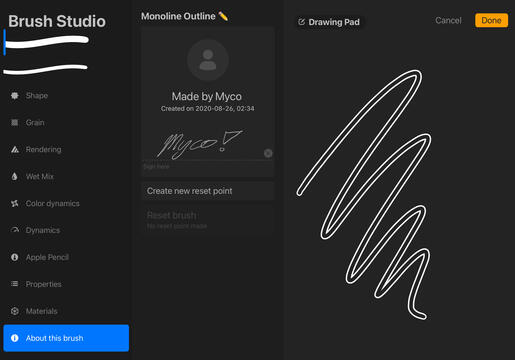The width and height of the screenshot is (515, 360).
Task: Select the Grain menu label
Action: click(35, 123)
